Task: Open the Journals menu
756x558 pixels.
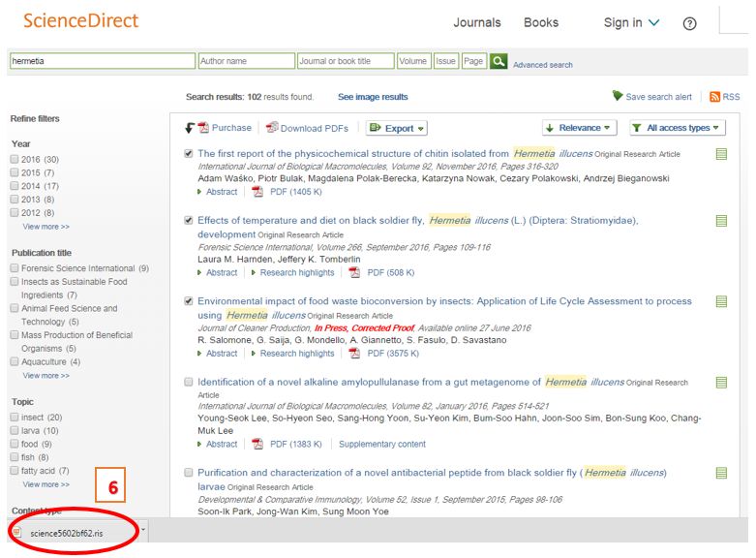Action: (477, 22)
